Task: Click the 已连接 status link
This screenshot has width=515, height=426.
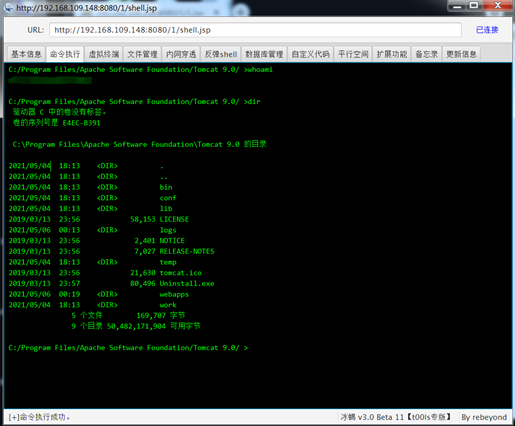Action: (487, 30)
